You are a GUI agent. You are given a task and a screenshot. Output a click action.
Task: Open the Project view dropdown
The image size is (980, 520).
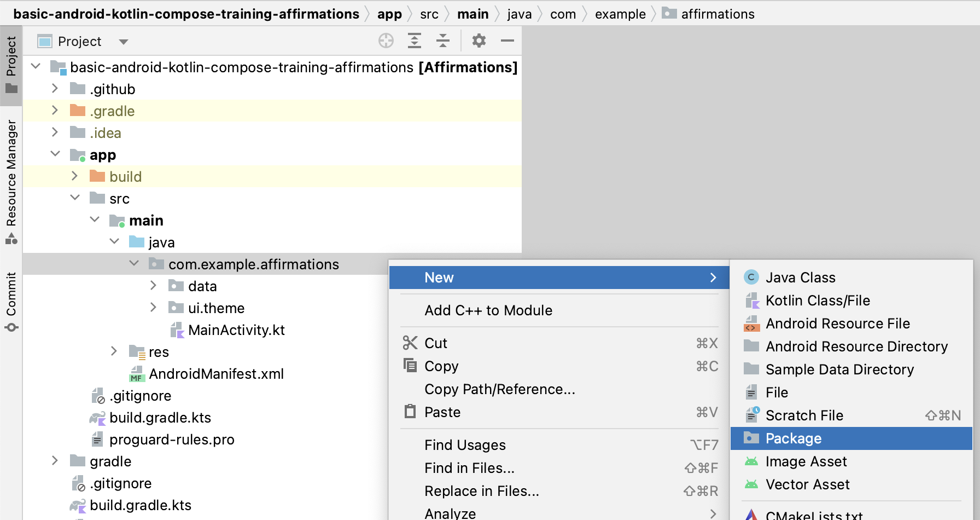(124, 42)
